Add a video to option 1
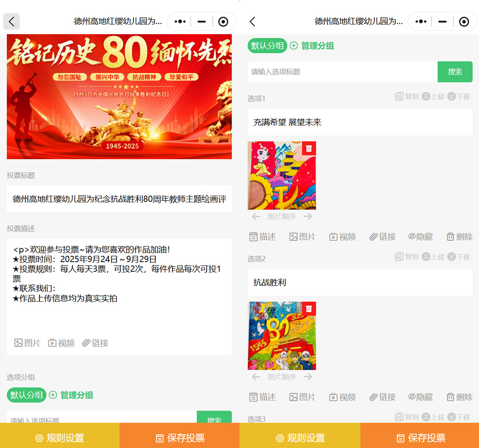This screenshot has height=448, width=479. click(342, 237)
